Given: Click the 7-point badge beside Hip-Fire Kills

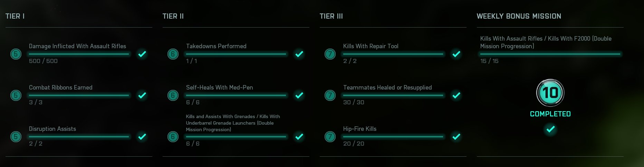Looking at the screenshot, I should 330,137.
